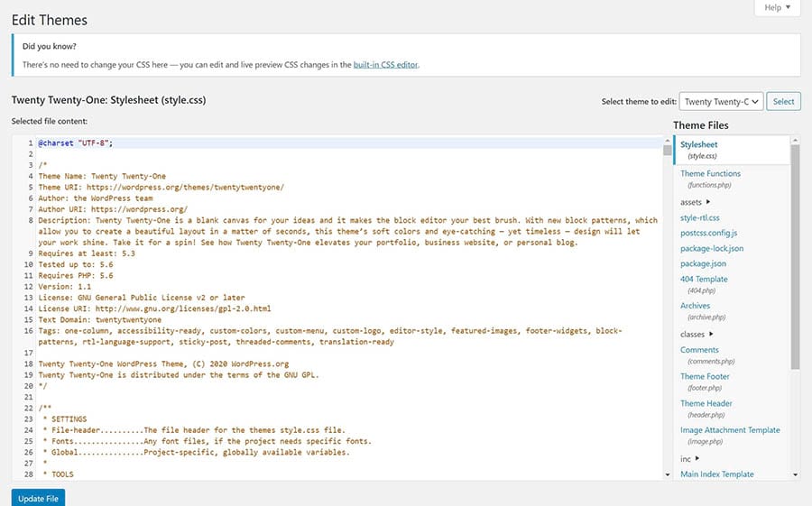Image resolution: width=812 pixels, height=506 pixels.
Task: Open Theme Footer file
Action: click(x=705, y=376)
